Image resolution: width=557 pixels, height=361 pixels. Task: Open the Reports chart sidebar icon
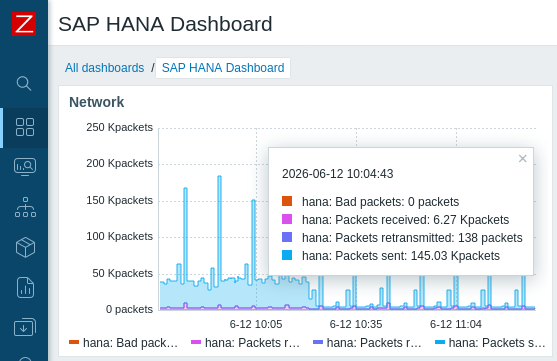point(25,287)
